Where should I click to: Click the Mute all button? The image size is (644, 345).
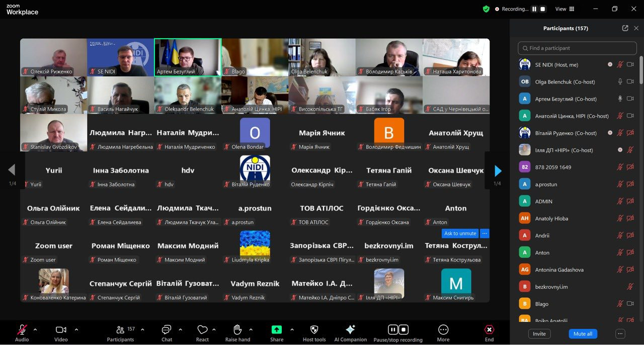click(x=583, y=334)
